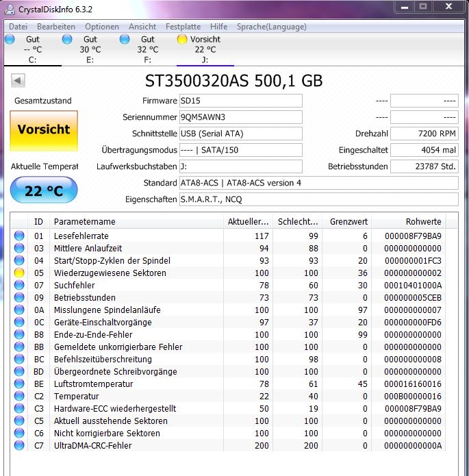Click status orb for Geräte-Einschaltvorgänge
The image size is (469, 476).
pyautogui.click(x=19, y=322)
